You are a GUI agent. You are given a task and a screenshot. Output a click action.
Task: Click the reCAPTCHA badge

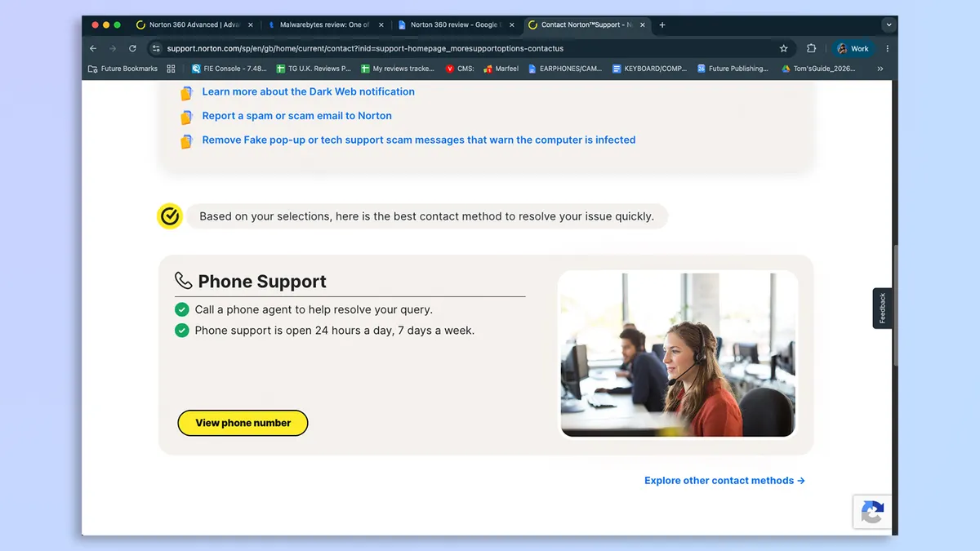[x=872, y=513]
